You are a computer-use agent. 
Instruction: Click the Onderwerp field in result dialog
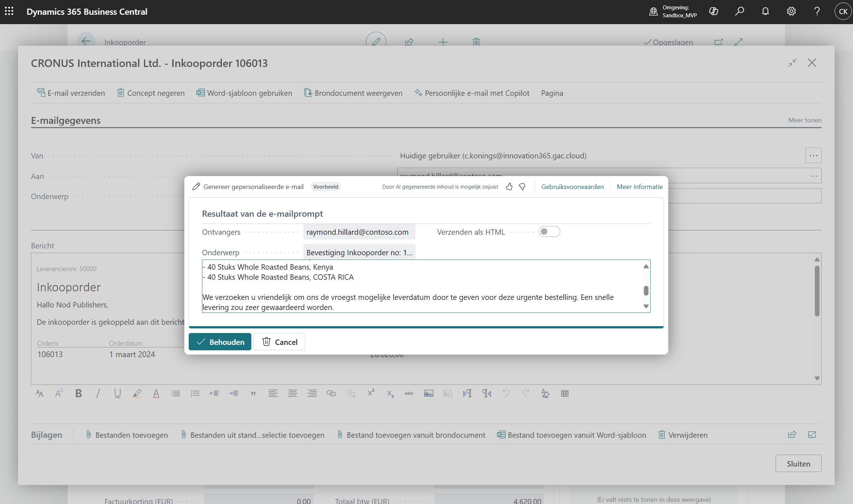[x=359, y=252]
